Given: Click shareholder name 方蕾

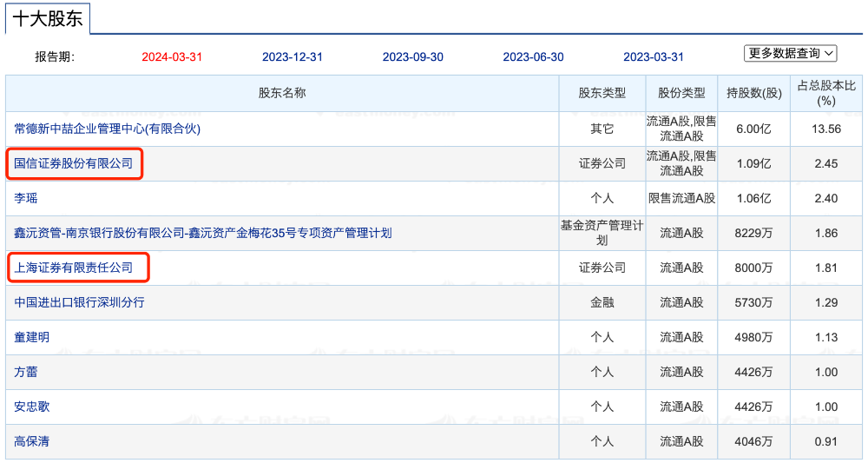Looking at the screenshot, I should pos(26,372).
